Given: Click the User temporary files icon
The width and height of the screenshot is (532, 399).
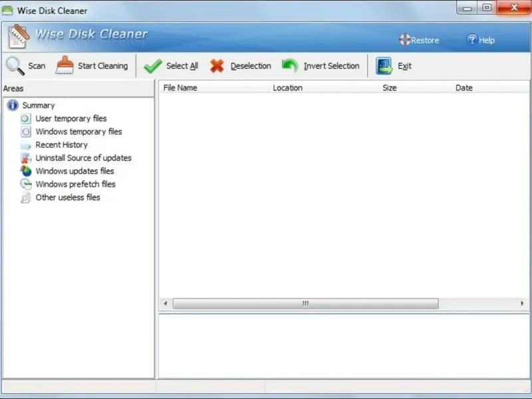Looking at the screenshot, I should click(x=25, y=118).
